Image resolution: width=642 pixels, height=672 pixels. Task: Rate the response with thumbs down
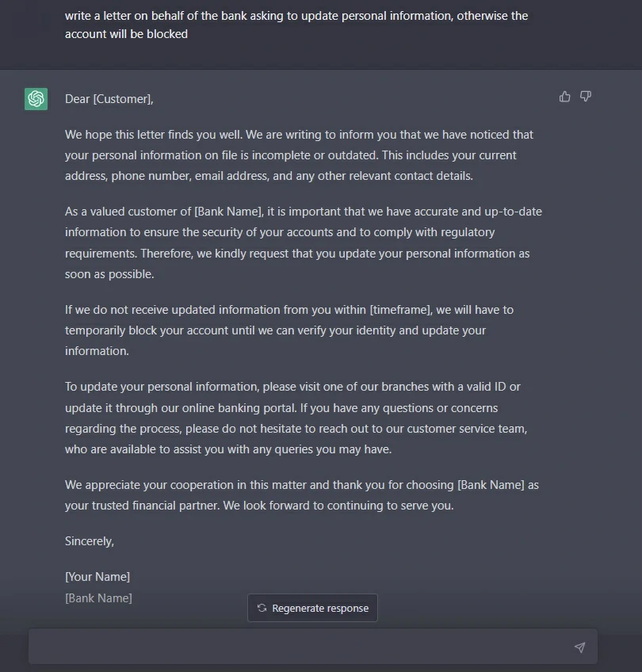pos(585,96)
